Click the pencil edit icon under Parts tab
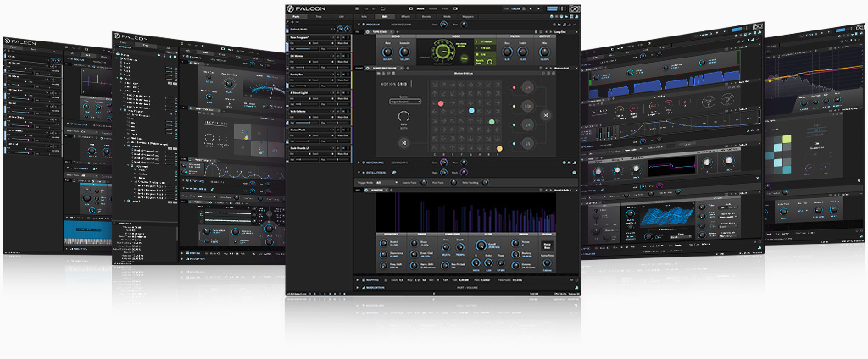This screenshot has height=359, width=868. point(287,22)
